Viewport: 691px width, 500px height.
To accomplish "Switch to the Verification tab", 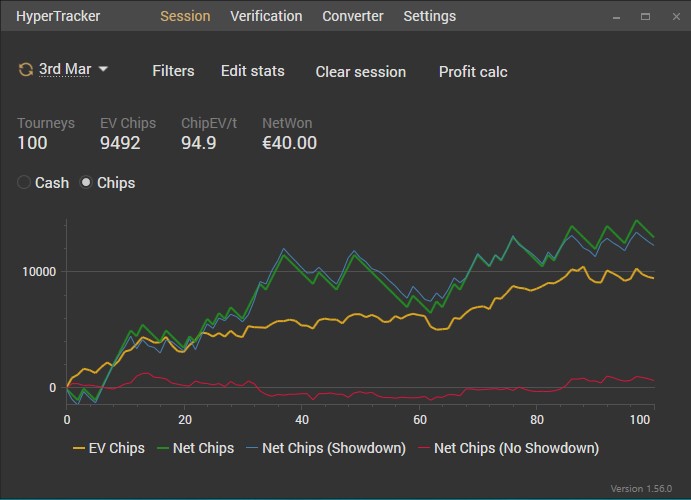I will pyautogui.click(x=266, y=16).
